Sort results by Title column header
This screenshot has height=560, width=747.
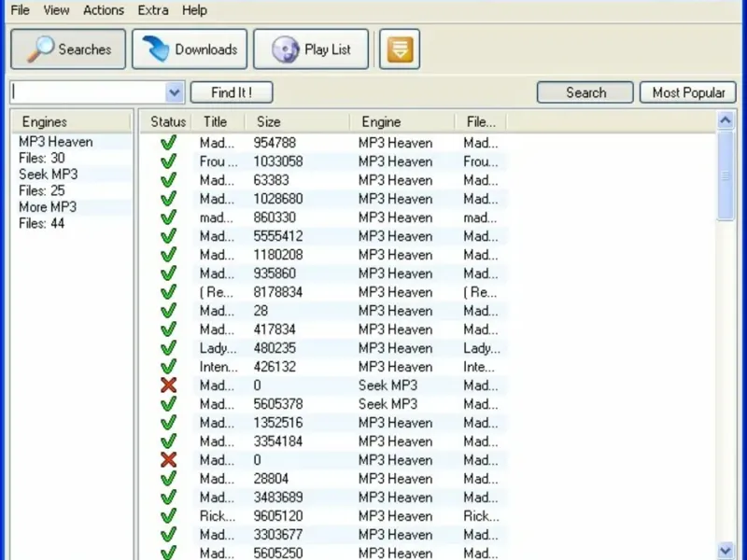(x=218, y=122)
